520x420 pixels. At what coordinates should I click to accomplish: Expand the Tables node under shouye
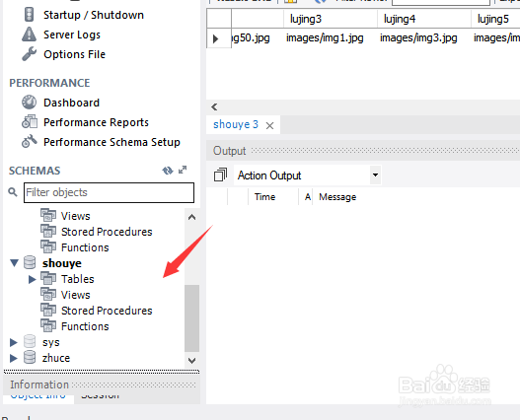33,279
